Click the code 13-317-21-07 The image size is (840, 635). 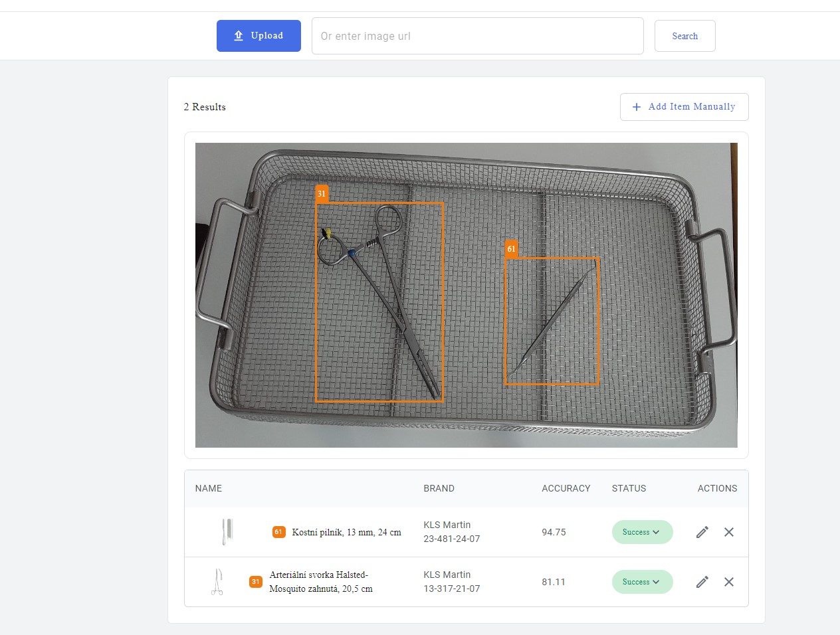click(452, 589)
